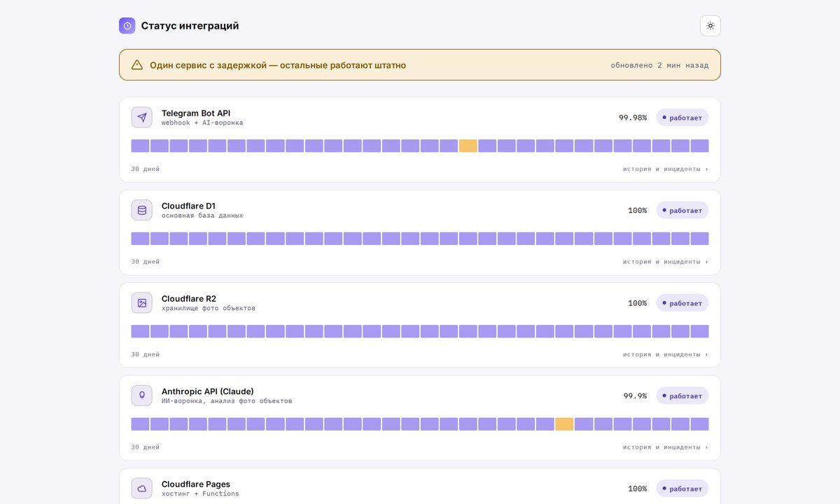Click the Статус интеграций page heading
840x504 pixels.
(190, 26)
